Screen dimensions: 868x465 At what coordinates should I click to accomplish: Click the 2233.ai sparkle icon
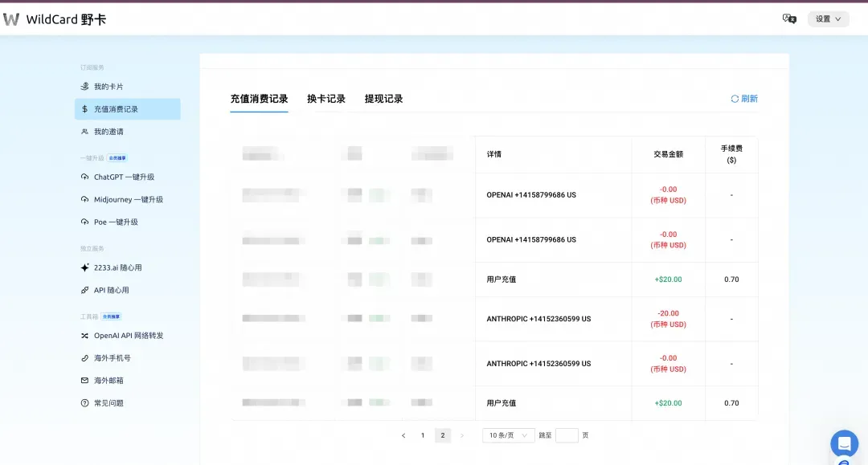(84, 267)
